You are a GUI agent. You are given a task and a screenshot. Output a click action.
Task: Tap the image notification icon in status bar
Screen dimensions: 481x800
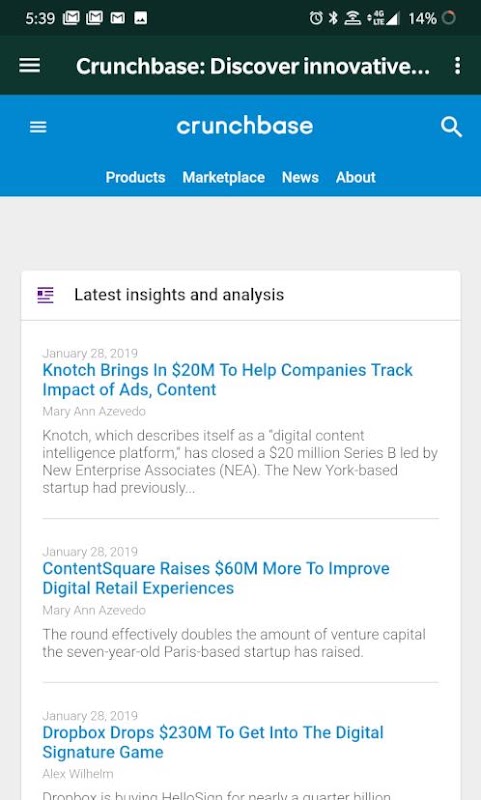click(x=141, y=18)
